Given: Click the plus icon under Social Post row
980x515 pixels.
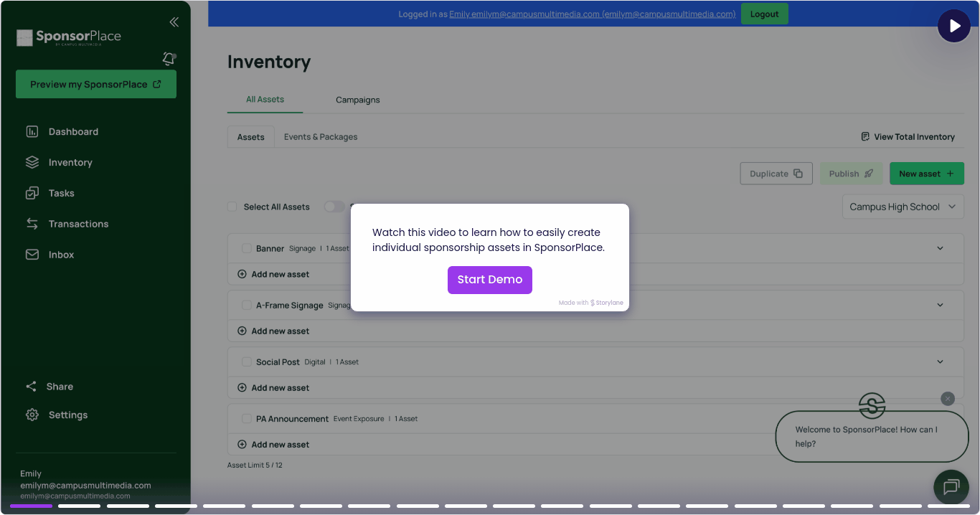Looking at the screenshot, I should pos(242,388).
